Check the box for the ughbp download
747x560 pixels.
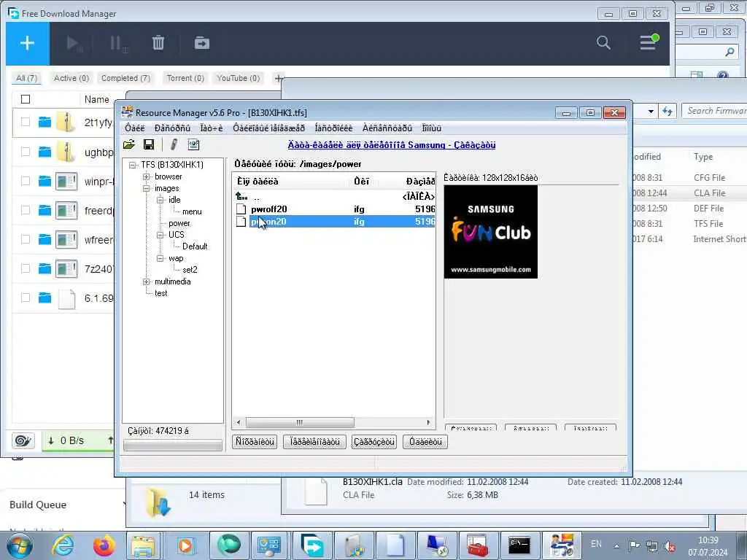(x=26, y=152)
